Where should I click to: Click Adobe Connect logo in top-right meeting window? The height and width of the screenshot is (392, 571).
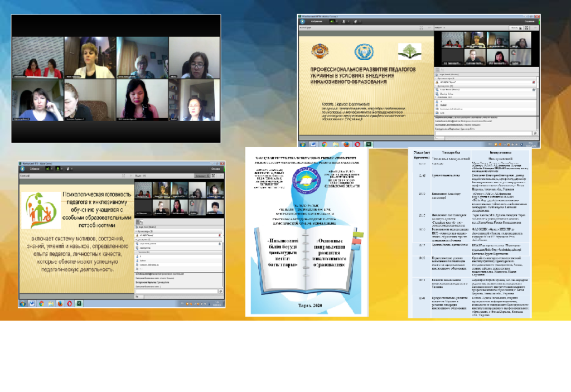(303, 21)
